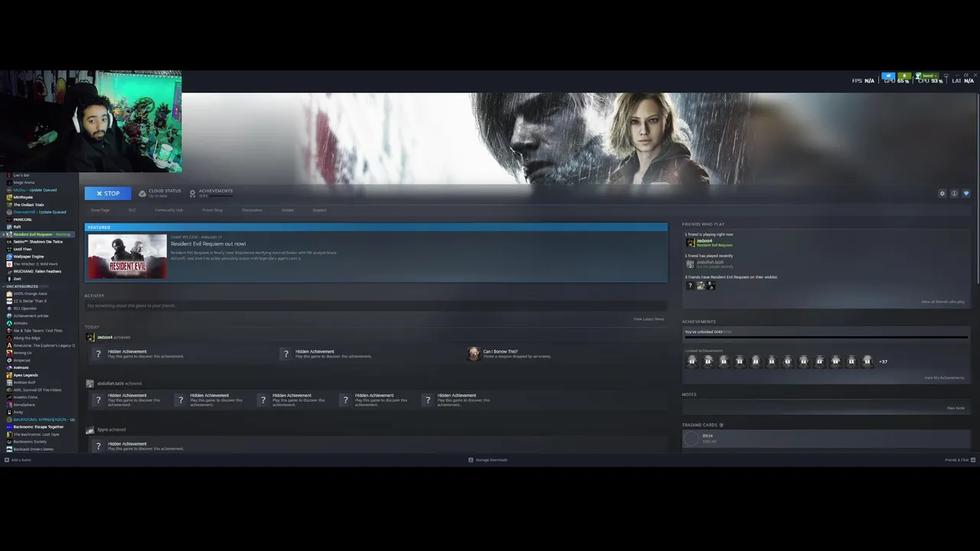Show the +37 more locked achievements
980x551 pixels.
883,362
